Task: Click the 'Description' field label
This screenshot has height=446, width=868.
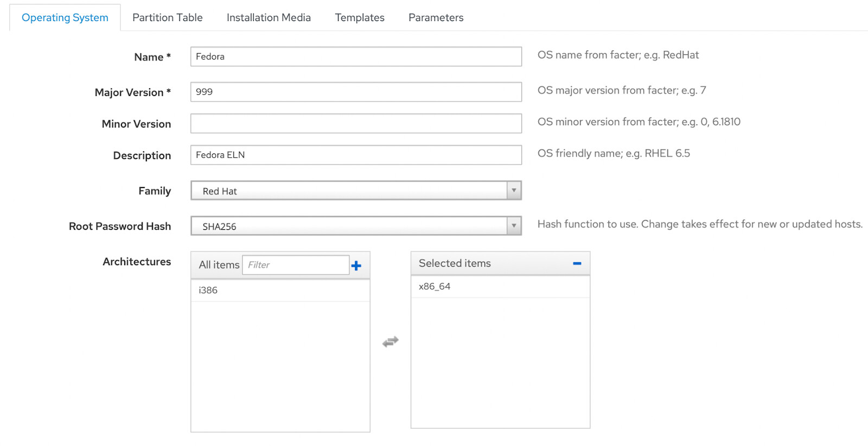Action: click(x=142, y=156)
